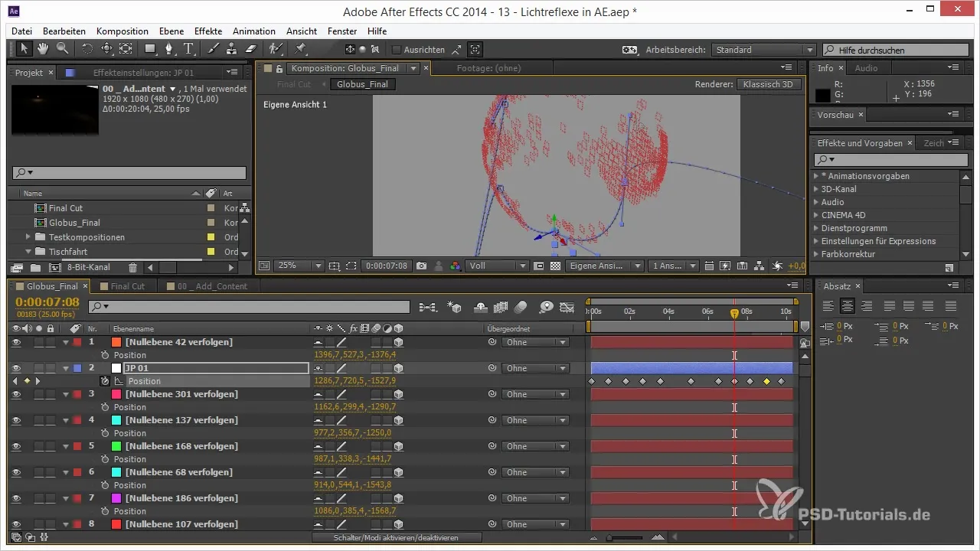Open the composition flowchart icon in viewer
The height and width of the screenshot is (551, 980).
click(x=759, y=266)
